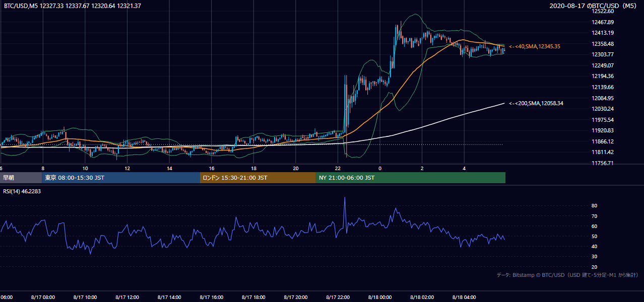The image size is (644, 302).
Task: Click hour tick '12' under the price chart
Action: click(x=127, y=168)
